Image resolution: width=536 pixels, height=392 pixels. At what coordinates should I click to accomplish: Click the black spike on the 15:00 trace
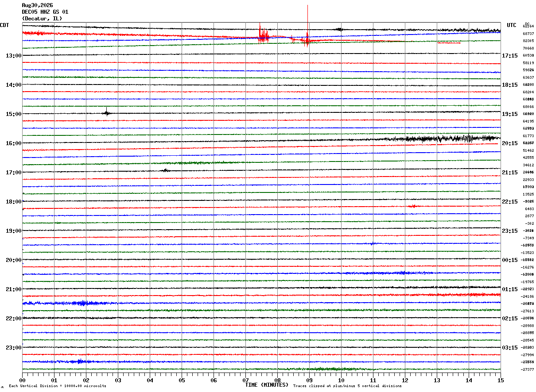tap(106, 111)
